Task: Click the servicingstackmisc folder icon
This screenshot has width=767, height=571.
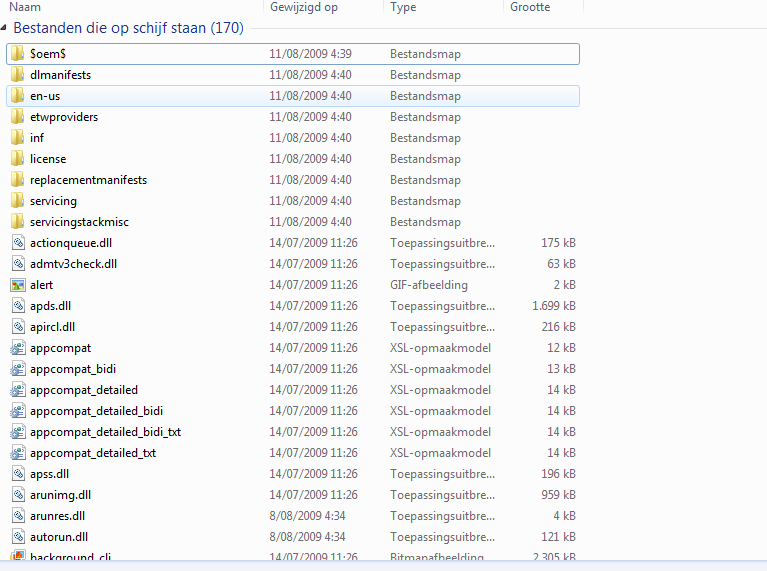Action: click(18, 222)
